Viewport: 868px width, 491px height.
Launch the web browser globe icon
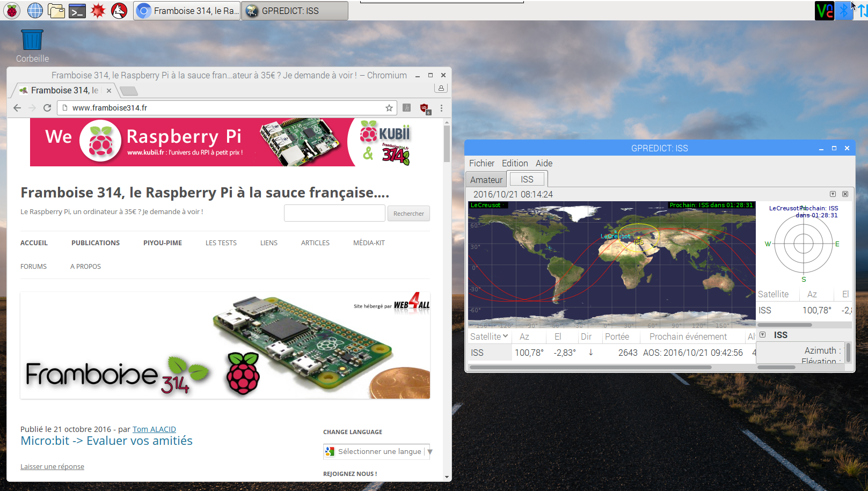[35, 10]
